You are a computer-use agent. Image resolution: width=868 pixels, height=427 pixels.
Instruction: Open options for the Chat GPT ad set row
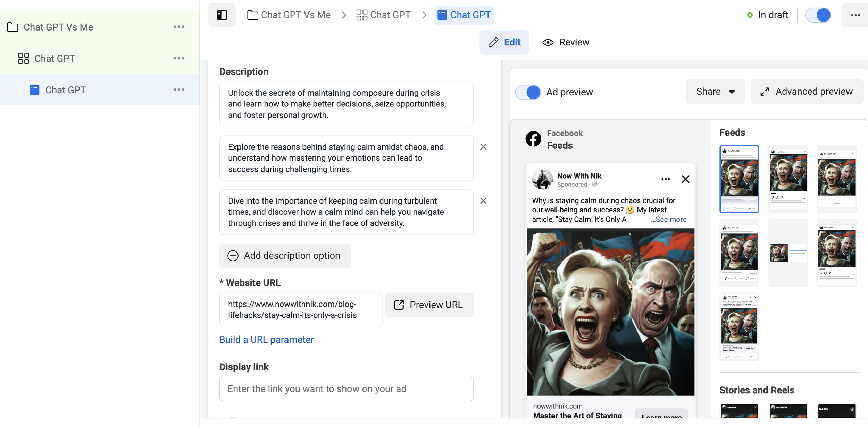pos(179,58)
